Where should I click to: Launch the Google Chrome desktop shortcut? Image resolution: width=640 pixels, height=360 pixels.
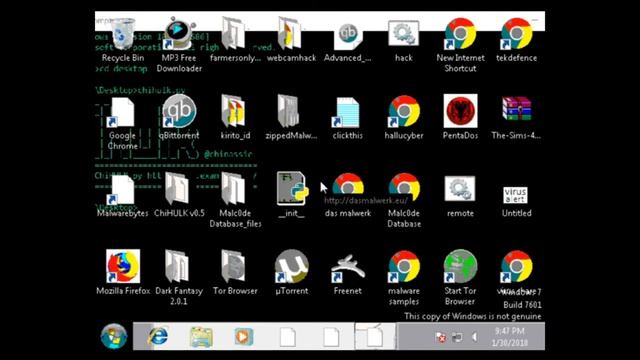[x=122, y=112]
